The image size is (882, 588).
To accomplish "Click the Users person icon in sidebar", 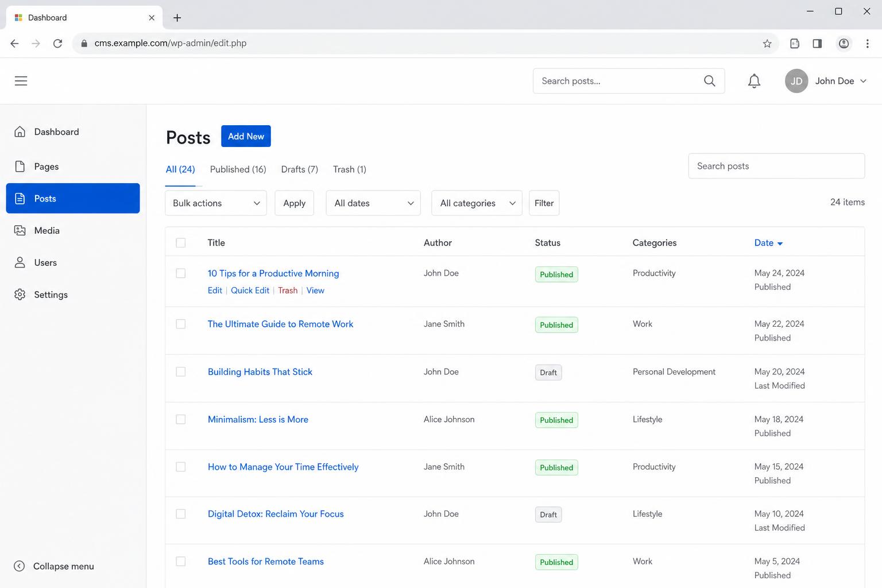I will (20, 262).
